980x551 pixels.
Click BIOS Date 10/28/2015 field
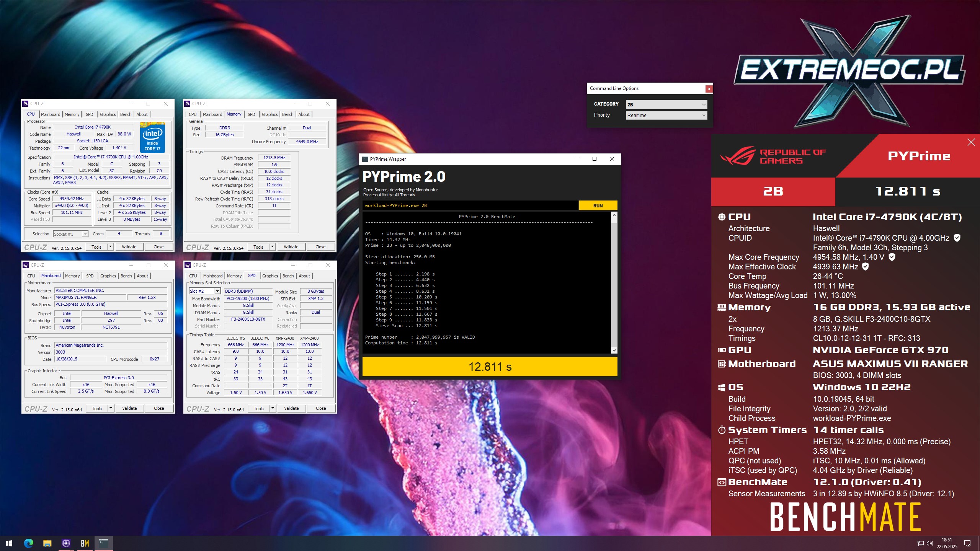(80, 359)
